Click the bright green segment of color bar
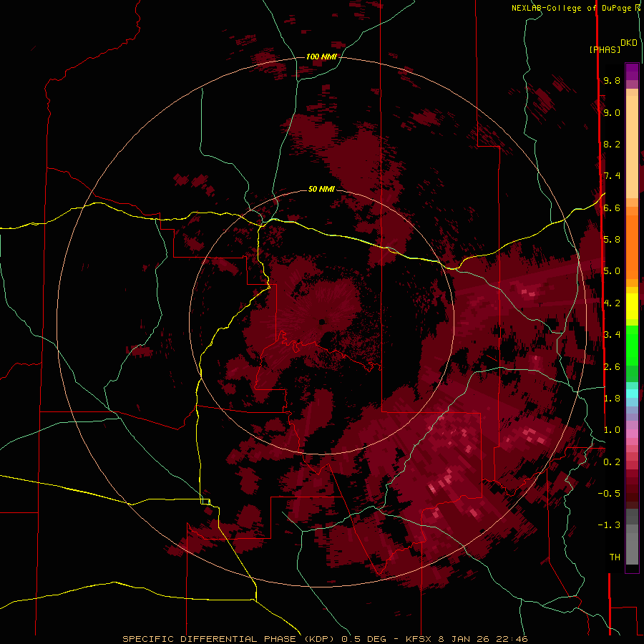This screenshot has height=644, width=644. click(632, 345)
